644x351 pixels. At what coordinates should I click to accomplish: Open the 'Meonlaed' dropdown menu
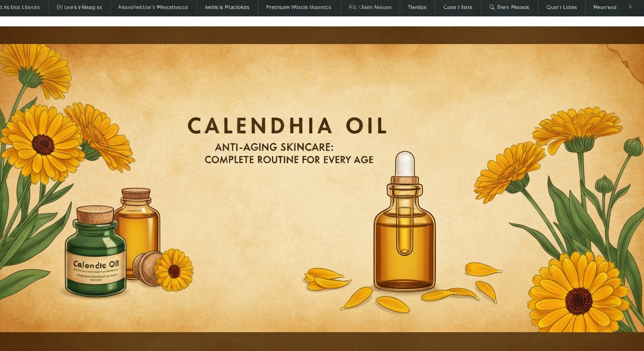605,7
